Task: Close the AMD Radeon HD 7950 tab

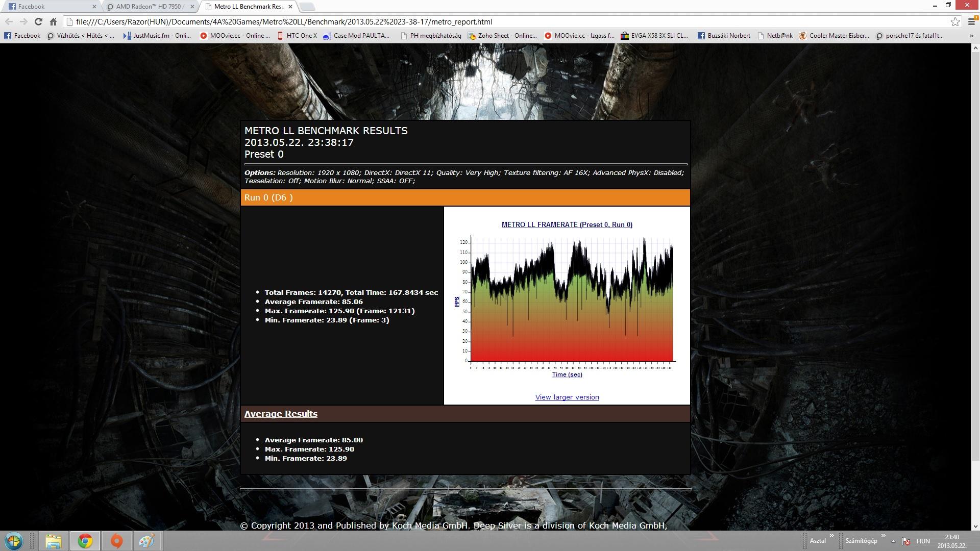Action: [x=192, y=7]
